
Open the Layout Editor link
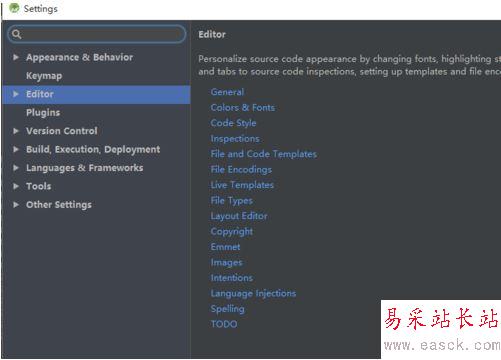(239, 216)
